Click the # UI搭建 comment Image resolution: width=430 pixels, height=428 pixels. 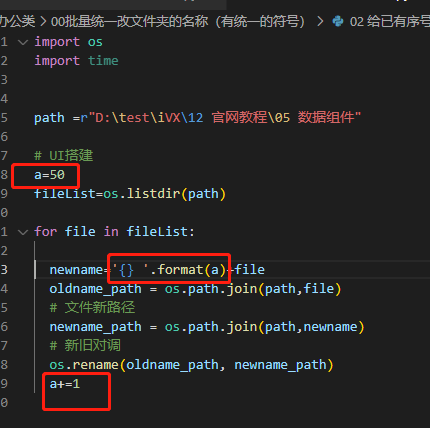coord(63,156)
